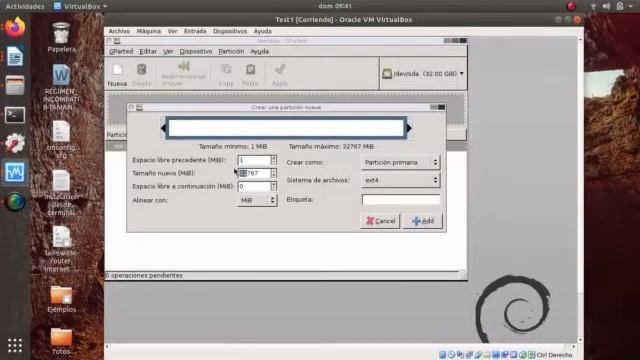This screenshot has width=640, height=360.
Task: Click the text Tamaño máximo: 32767 MiB
Action: [x=331, y=146]
